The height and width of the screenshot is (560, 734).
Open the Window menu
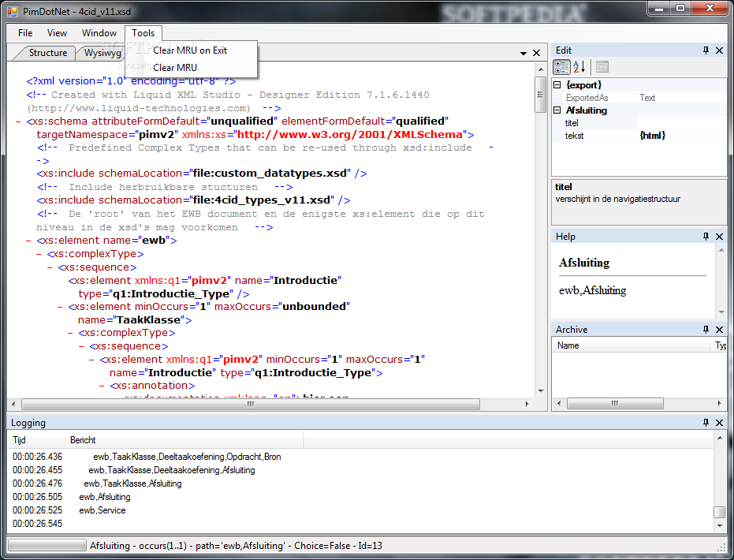[99, 33]
